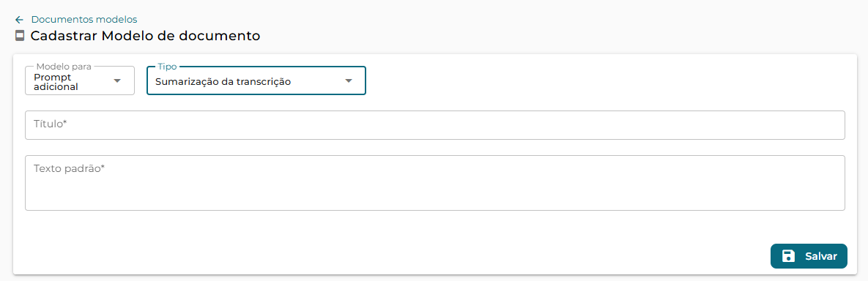Click the document icon beside the heading
Screen dimensions: 868x281
click(x=20, y=37)
